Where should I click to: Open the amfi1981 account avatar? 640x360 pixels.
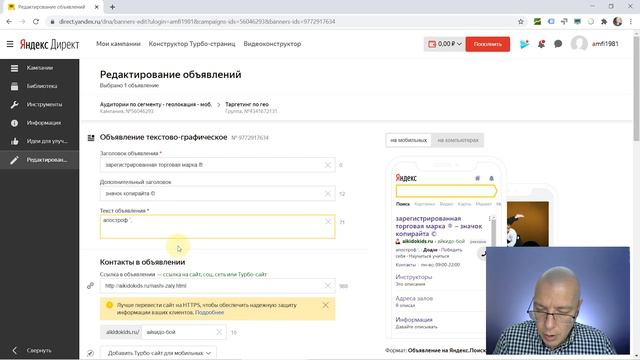click(x=579, y=44)
